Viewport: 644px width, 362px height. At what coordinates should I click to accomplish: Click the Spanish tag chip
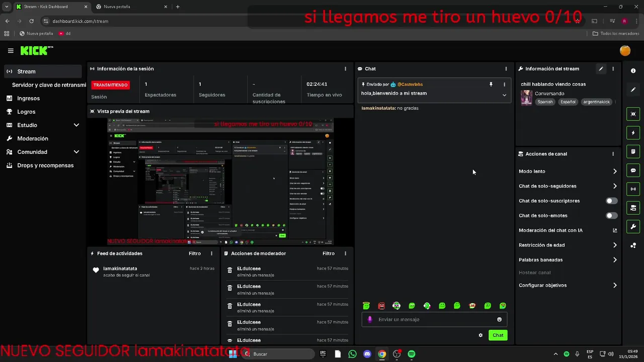pos(545,102)
